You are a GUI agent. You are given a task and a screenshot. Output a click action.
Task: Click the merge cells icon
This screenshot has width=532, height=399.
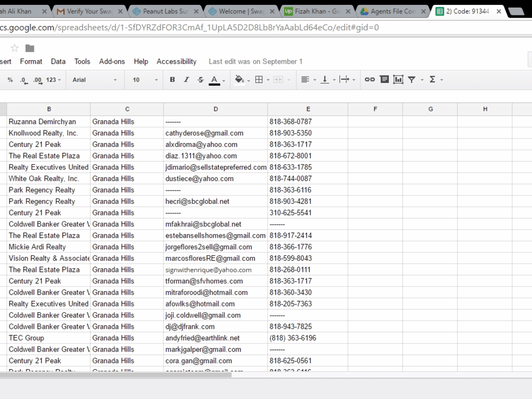(x=278, y=80)
